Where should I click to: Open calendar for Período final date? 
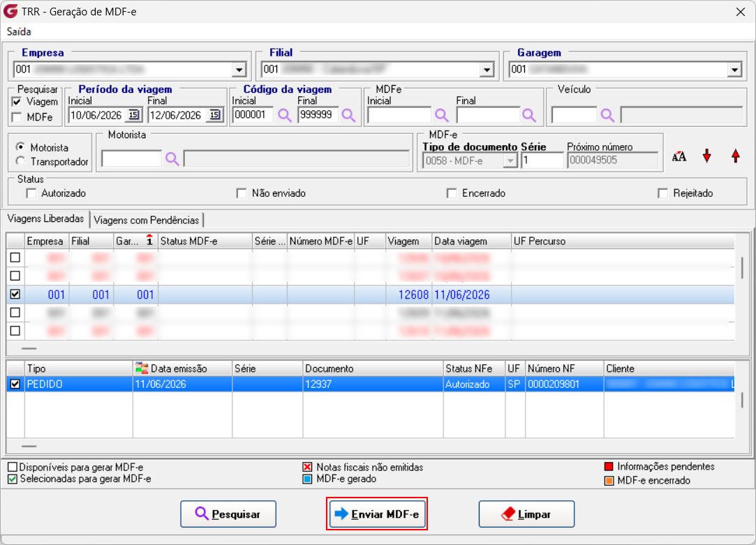click(x=214, y=114)
